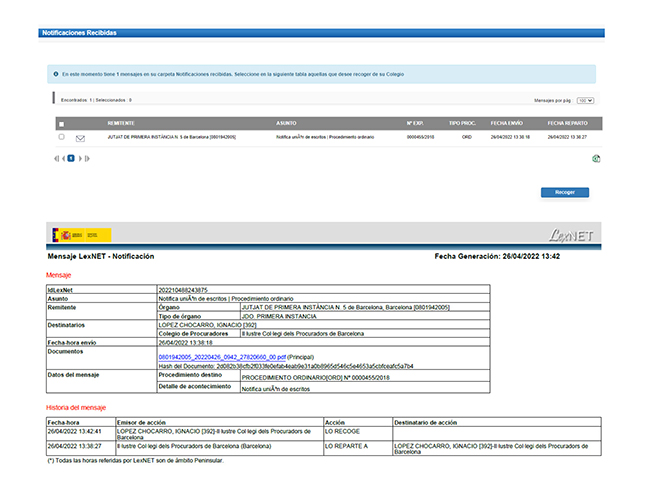Click the 'Historia del mensaje' heading
The height and width of the screenshot is (500, 657).
[x=76, y=407]
